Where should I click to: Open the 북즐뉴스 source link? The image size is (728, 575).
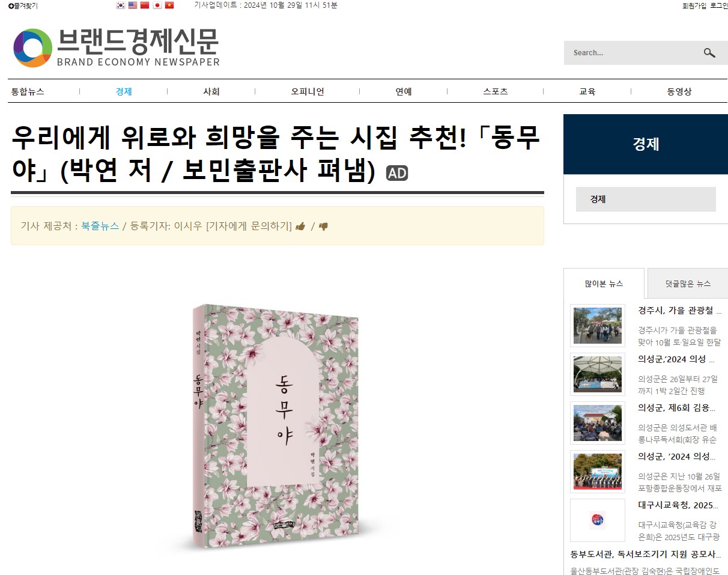pyautogui.click(x=100, y=226)
